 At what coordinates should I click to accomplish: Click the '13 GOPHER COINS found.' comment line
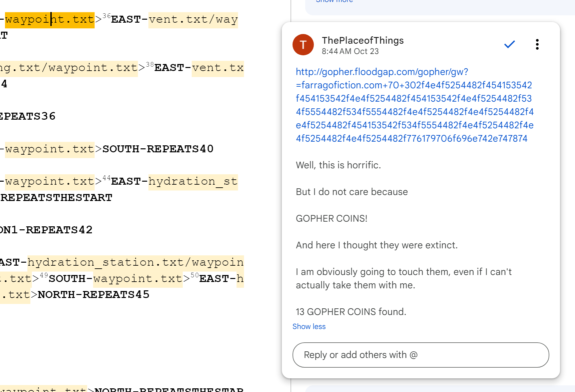click(x=351, y=312)
